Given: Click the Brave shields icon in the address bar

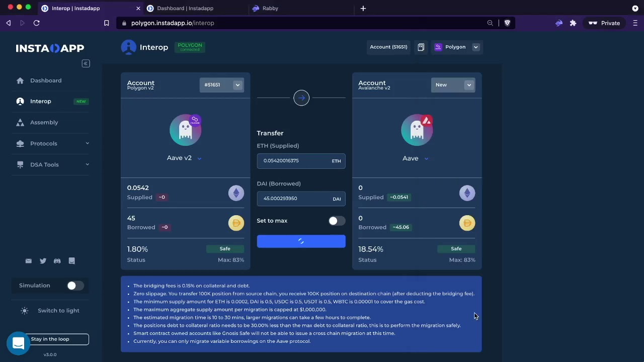Looking at the screenshot, I should (507, 23).
